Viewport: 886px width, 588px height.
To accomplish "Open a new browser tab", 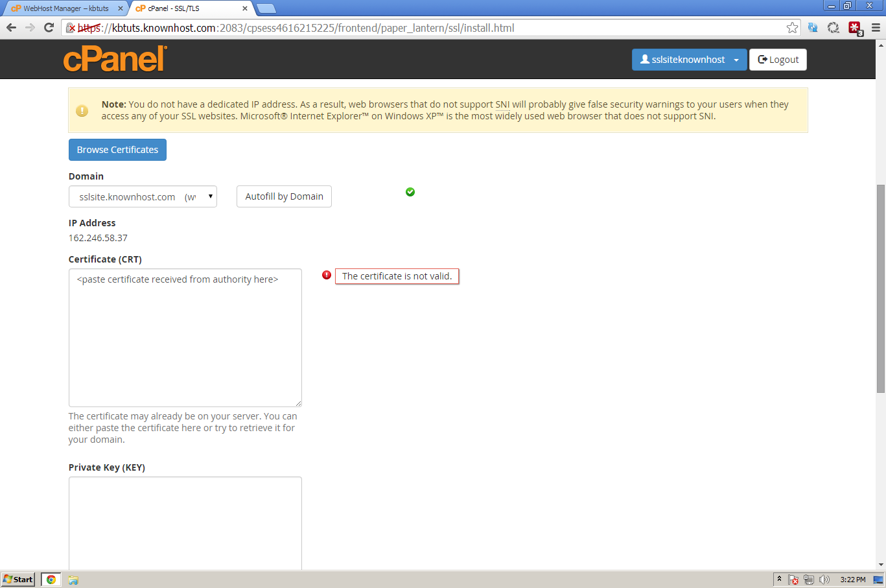I will point(266,8).
